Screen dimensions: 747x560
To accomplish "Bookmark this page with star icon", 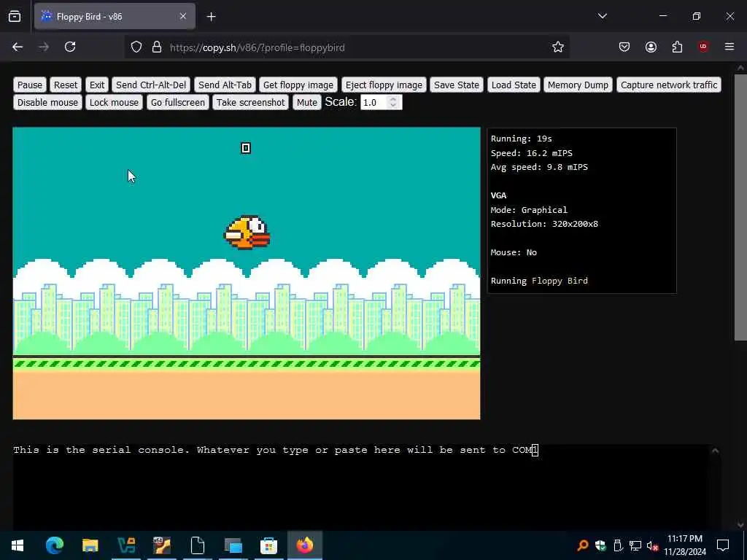I will [x=558, y=47].
